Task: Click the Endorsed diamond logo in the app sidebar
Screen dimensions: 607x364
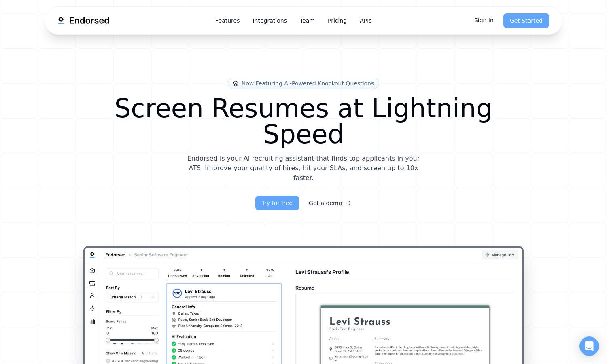Action: pos(92,255)
